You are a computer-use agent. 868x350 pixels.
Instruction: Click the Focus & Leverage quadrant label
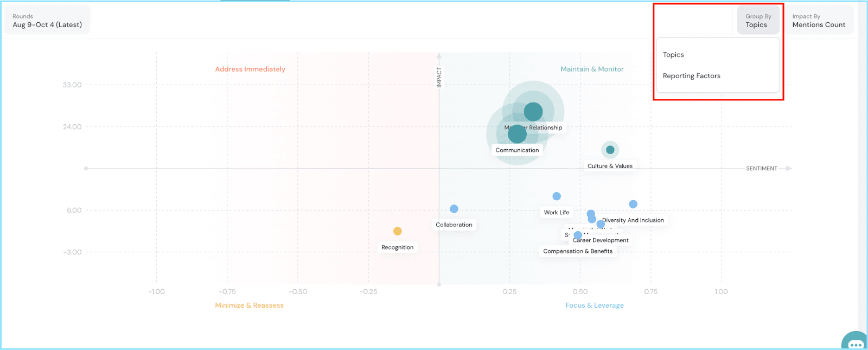[x=595, y=306]
